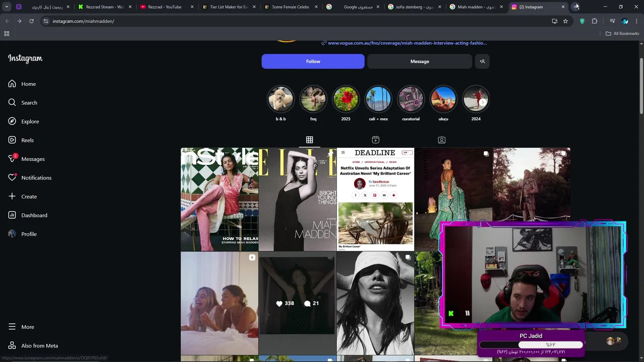Screen dimensions: 644x362
Task: Open Profile in the sidebar
Action: pyautogui.click(x=22, y=234)
